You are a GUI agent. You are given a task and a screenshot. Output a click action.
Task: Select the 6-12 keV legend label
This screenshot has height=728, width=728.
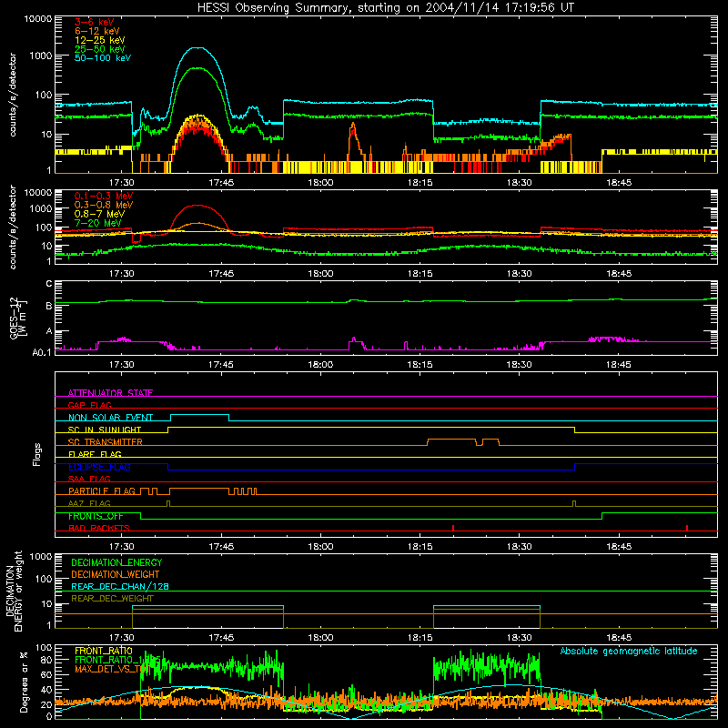(97, 31)
